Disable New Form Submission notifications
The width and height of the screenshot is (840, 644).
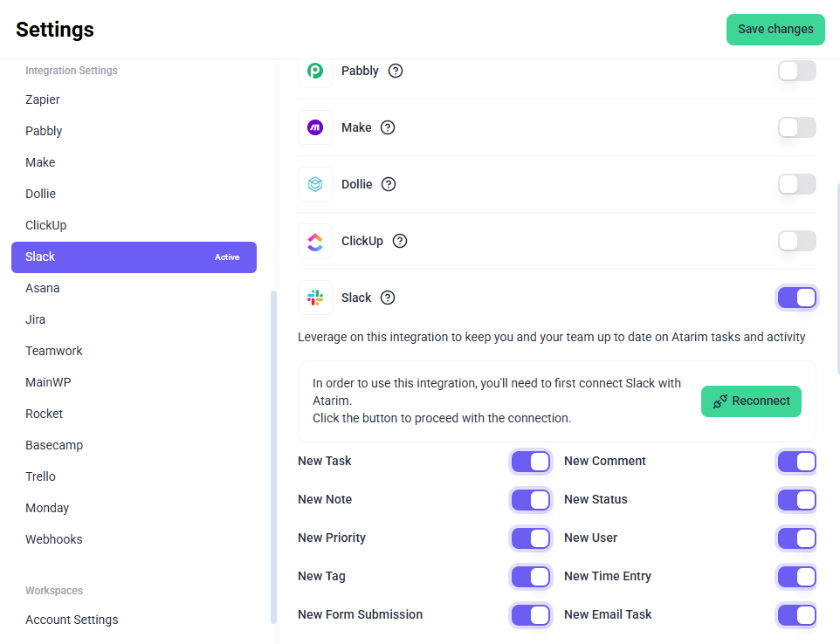(530, 615)
